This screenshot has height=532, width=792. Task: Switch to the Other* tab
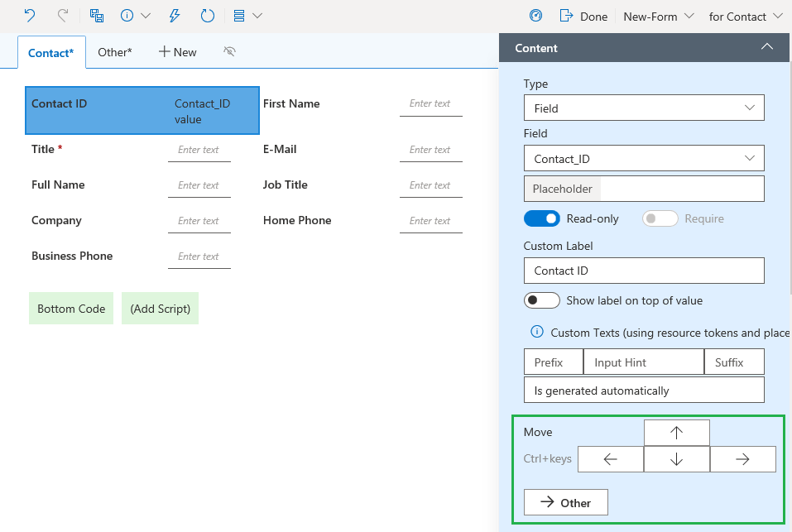click(x=114, y=52)
